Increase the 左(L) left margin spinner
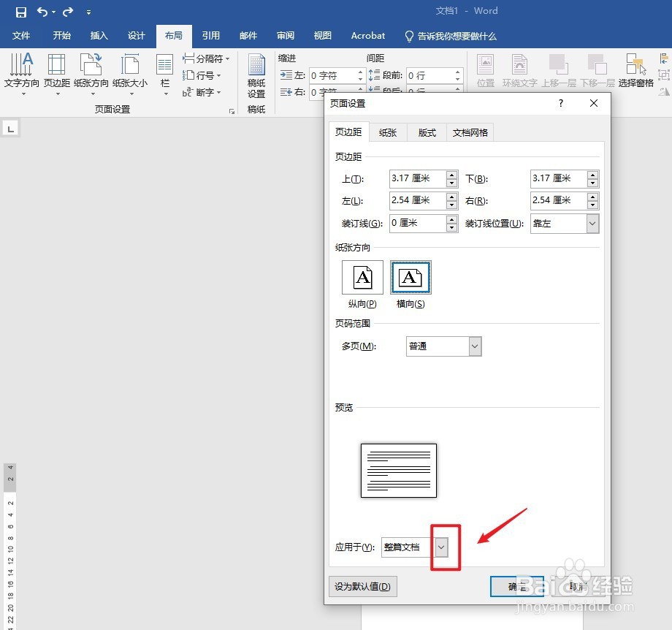672x630 pixels. [x=451, y=197]
